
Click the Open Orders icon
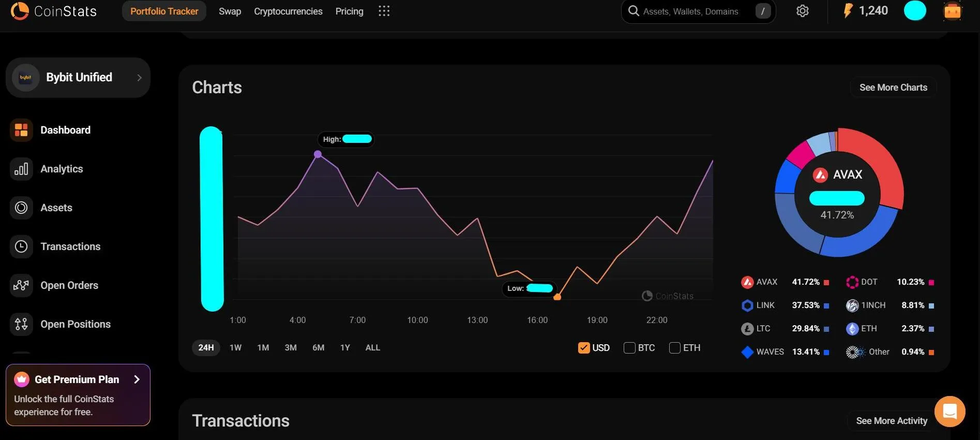(21, 285)
